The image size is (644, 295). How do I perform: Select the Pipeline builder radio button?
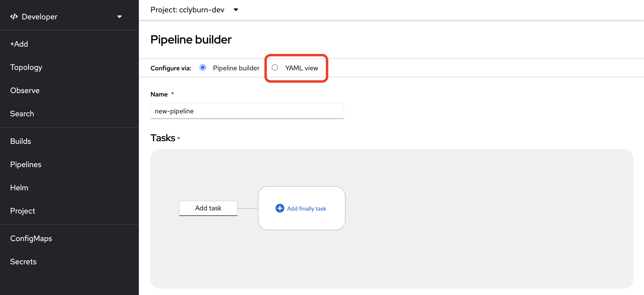(x=202, y=67)
